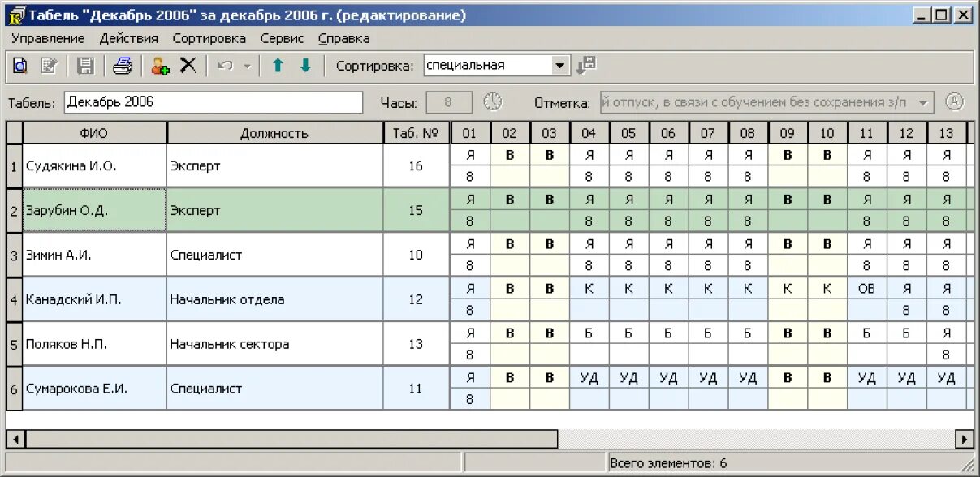Move row up with green arrow
The height and width of the screenshot is (477, 980).
pos(278,67)
